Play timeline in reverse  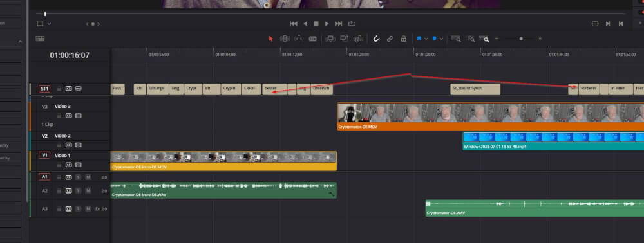point(305,24)
